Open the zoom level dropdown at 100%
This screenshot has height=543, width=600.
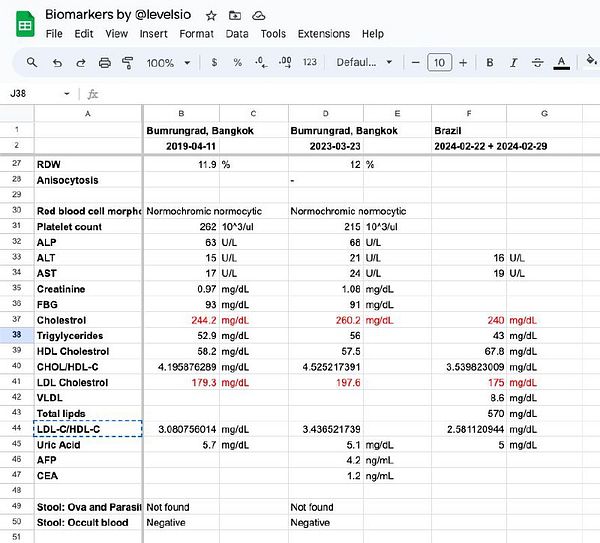(x=168, y=63)
